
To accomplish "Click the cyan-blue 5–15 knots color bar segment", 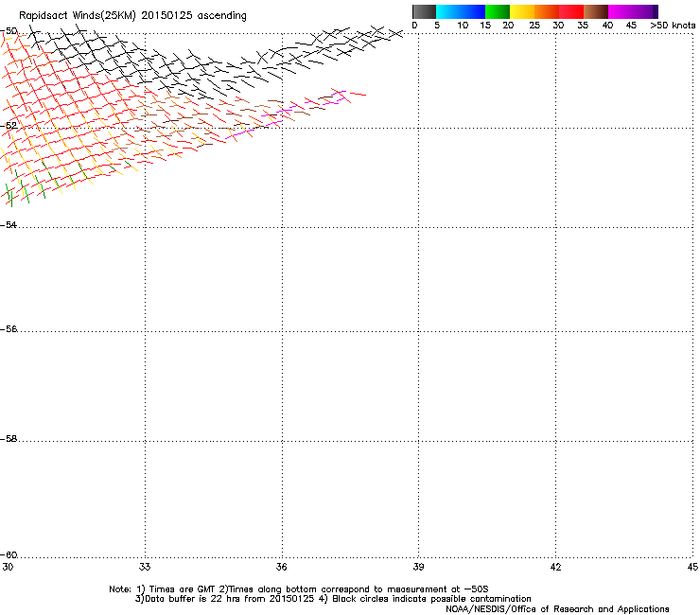I will [461, 11].
